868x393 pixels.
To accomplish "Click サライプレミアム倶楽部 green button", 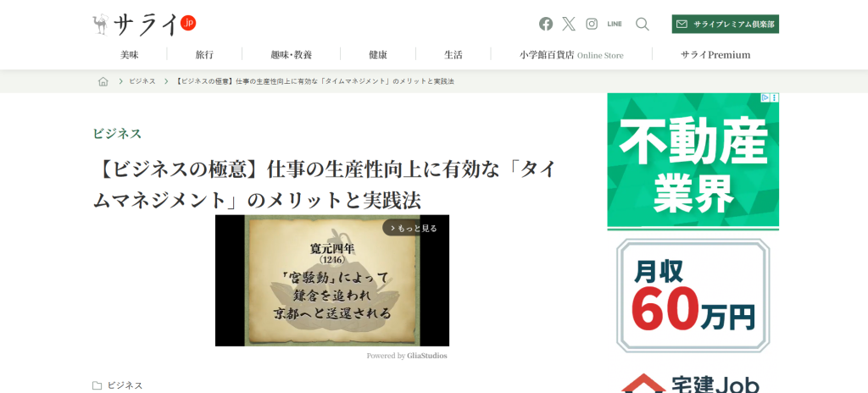I will (x=726, y=24).
